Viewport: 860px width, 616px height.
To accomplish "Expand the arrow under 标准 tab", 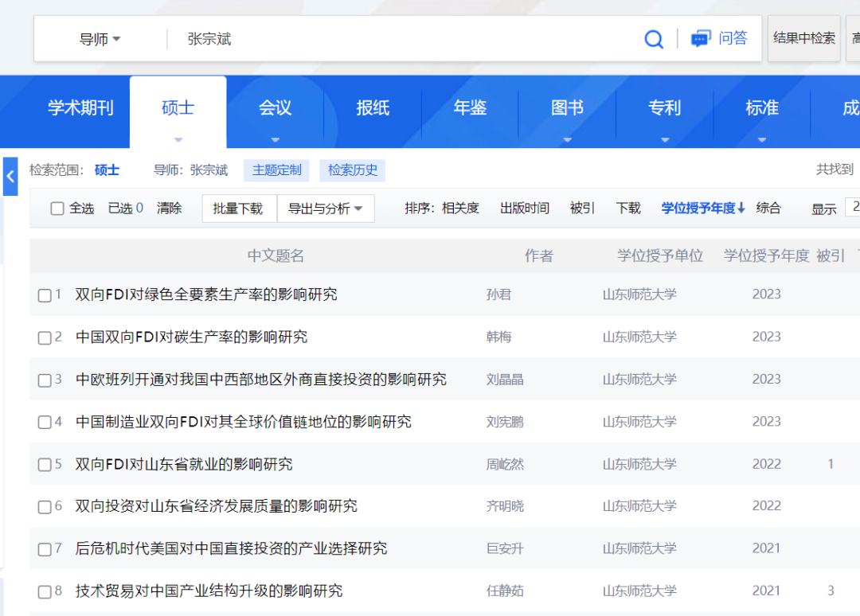I will pos(762,140).
